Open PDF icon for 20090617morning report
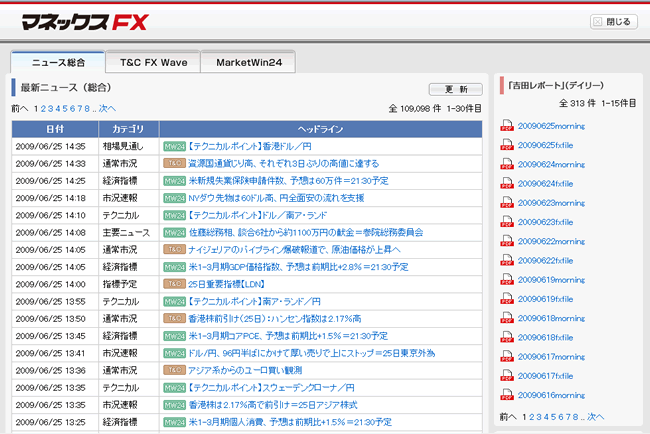Screen dimensions: 650x434 [507, 356]
